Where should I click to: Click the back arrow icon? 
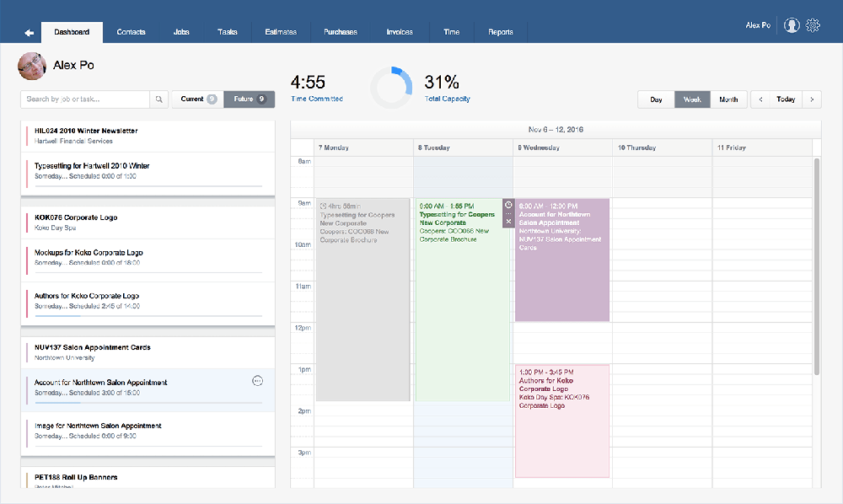[x=29, y=33]
